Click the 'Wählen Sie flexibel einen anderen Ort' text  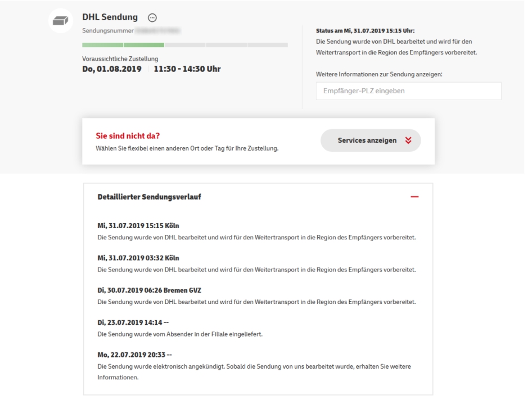coord(147,148)
